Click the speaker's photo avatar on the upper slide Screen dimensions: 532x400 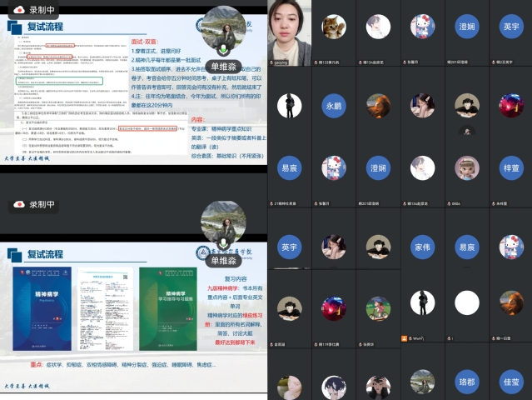point(223,27)
